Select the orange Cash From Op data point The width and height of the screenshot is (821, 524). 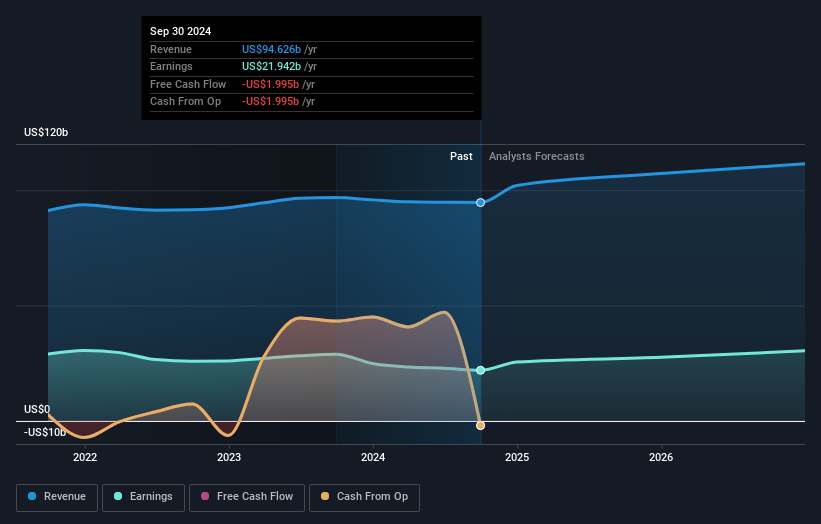[480, 426]
